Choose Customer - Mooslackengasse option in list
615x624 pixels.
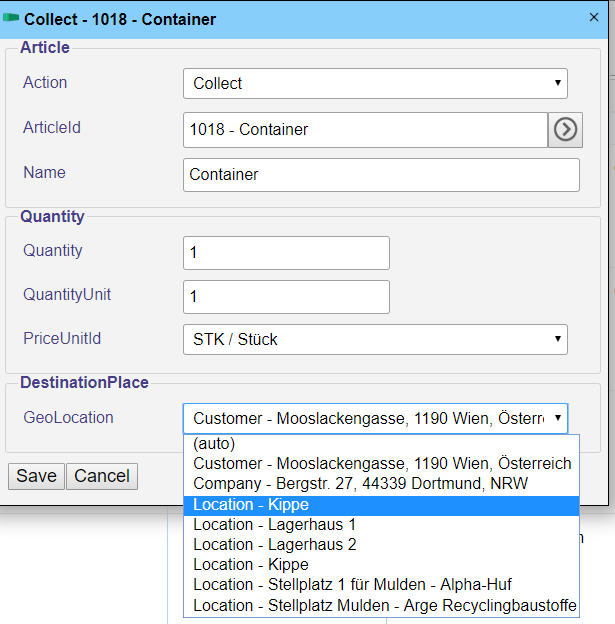click(381, 464)
